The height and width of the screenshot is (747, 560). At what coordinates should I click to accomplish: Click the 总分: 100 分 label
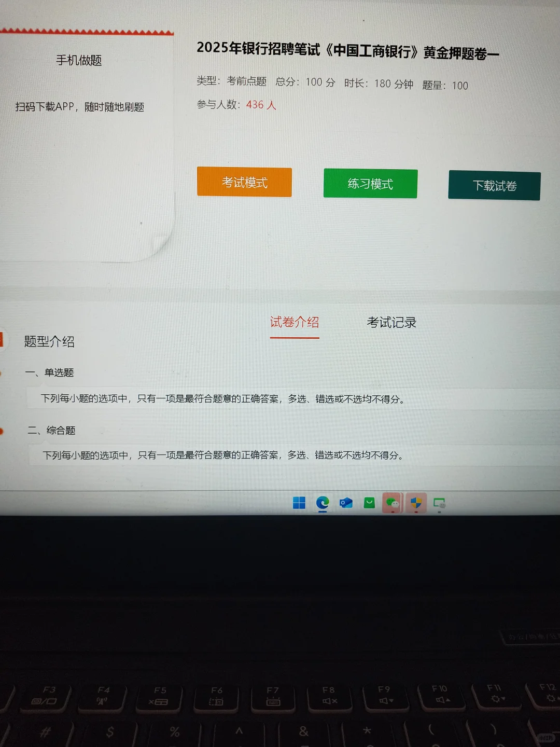point(305,82)
